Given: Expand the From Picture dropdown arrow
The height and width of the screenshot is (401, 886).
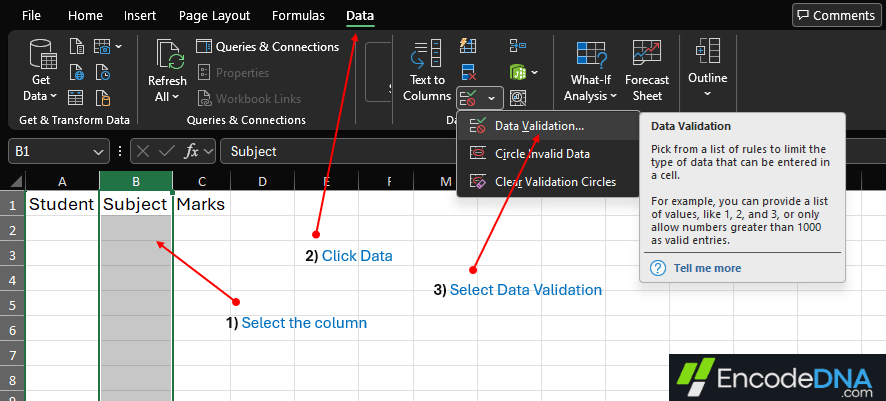Looking at the screenshot, I should (118, 46).
